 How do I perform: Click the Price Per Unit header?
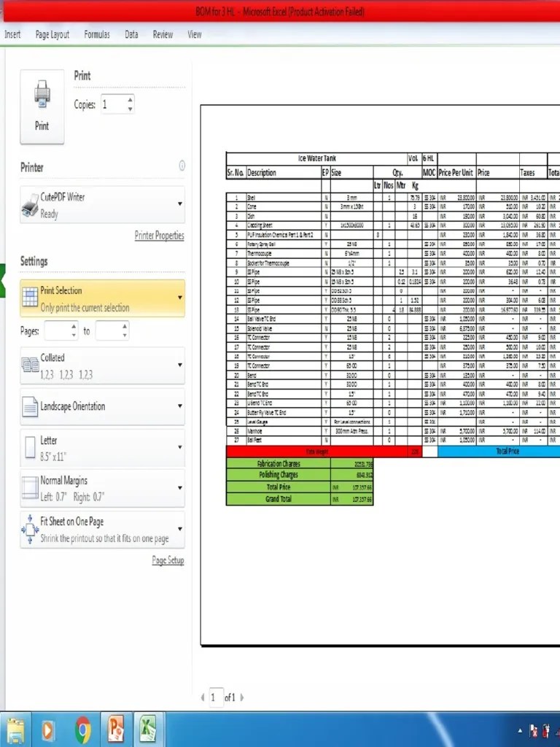point(456,172)
